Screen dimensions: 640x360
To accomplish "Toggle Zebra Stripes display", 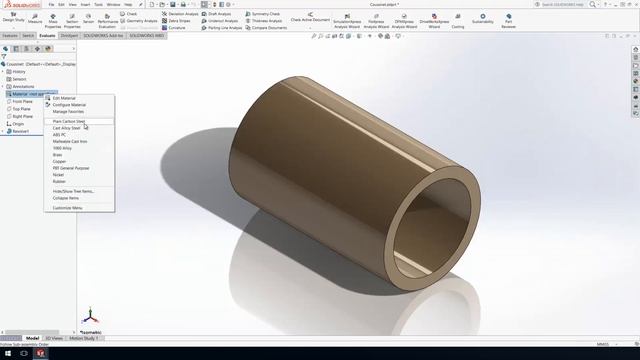I will (x=176, y=21).
